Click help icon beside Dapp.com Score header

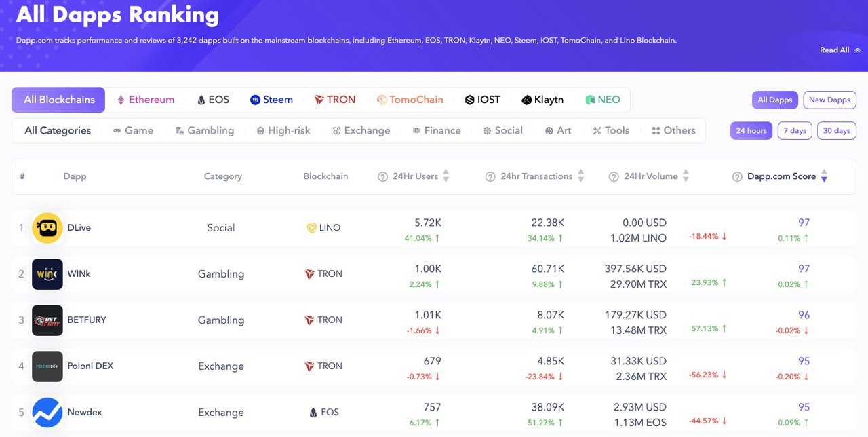pos(737,176)
